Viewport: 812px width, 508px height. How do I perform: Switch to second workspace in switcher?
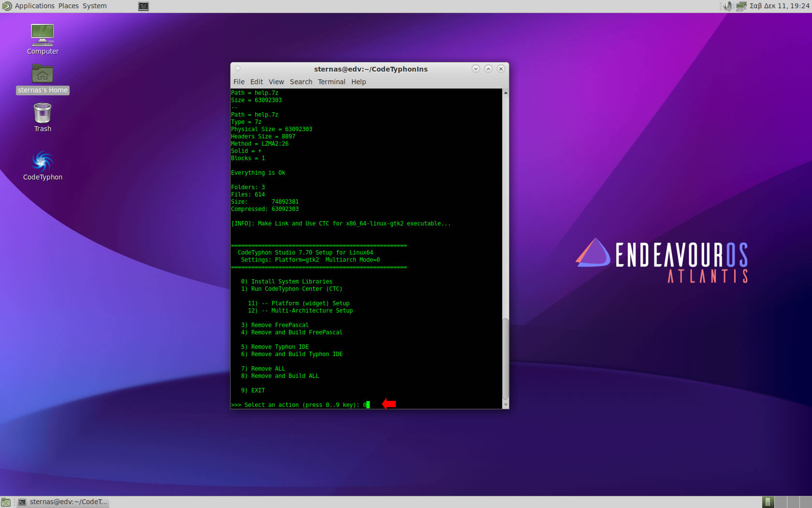[780, 502]
